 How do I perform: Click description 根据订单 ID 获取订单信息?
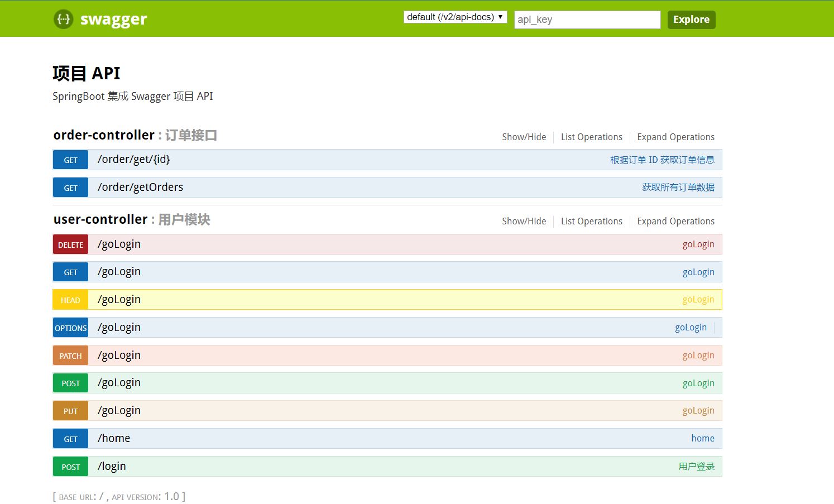click(x=662, y=160)
